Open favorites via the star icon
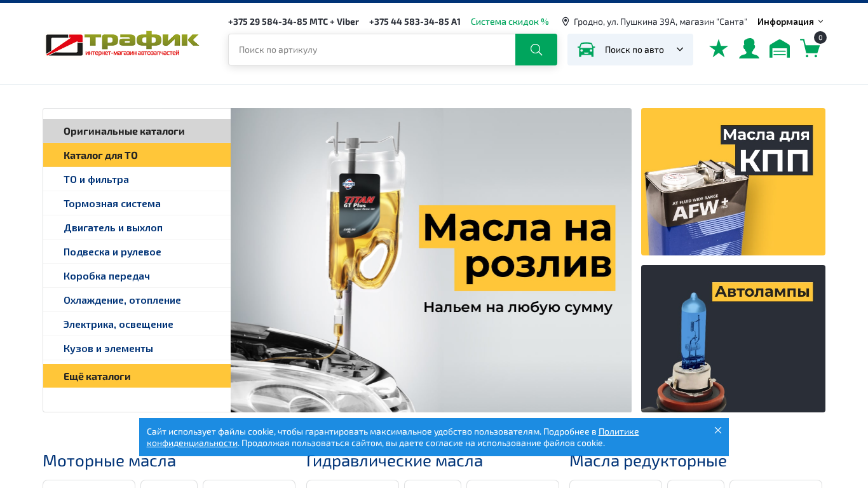Viewport: 868px width, 488px height. pos(719,49)
